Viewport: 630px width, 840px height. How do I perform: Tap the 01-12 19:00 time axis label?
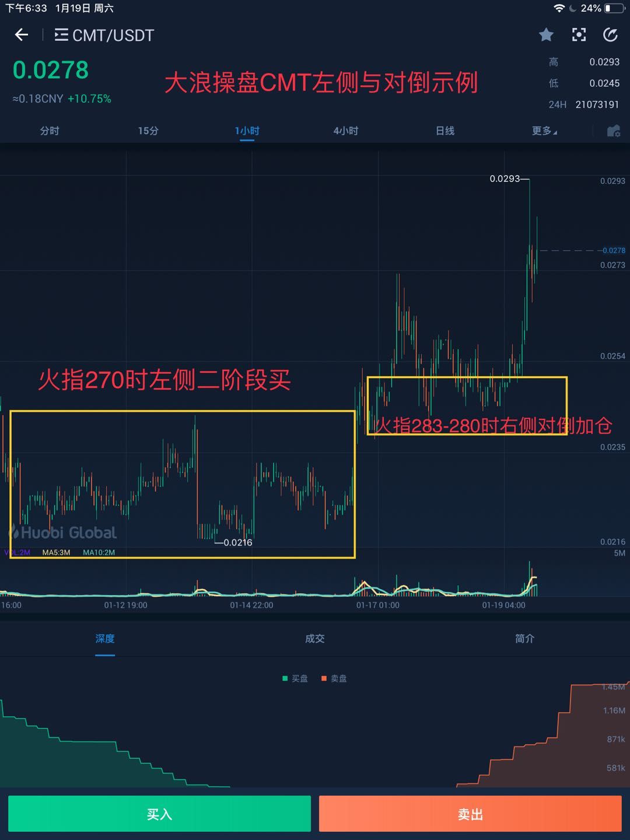click(x=126, y=605)
